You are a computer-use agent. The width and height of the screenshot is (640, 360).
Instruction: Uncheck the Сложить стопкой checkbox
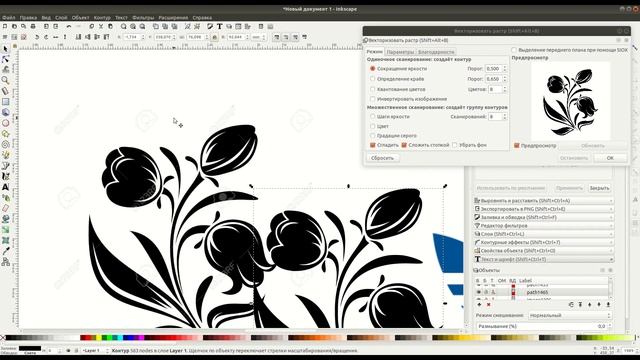point(404,145)
